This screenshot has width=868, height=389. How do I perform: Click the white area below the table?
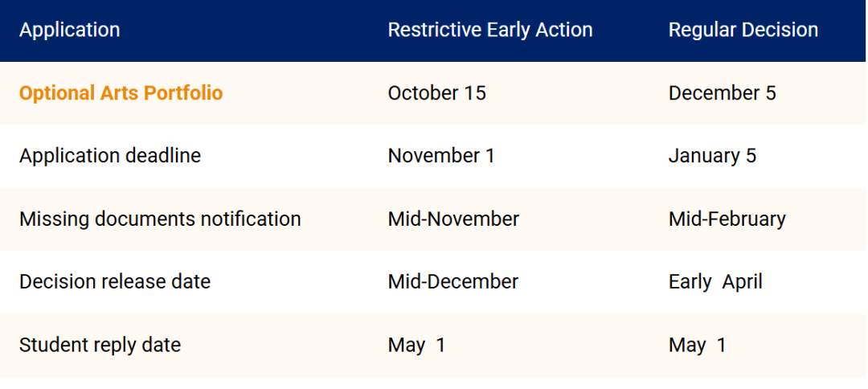pos(433,383)
